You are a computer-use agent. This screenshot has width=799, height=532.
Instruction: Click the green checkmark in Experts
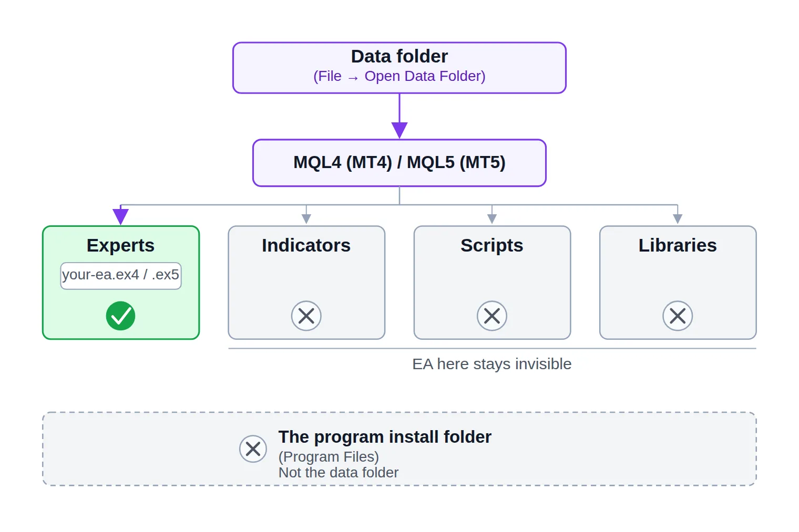tap(120, 316)
